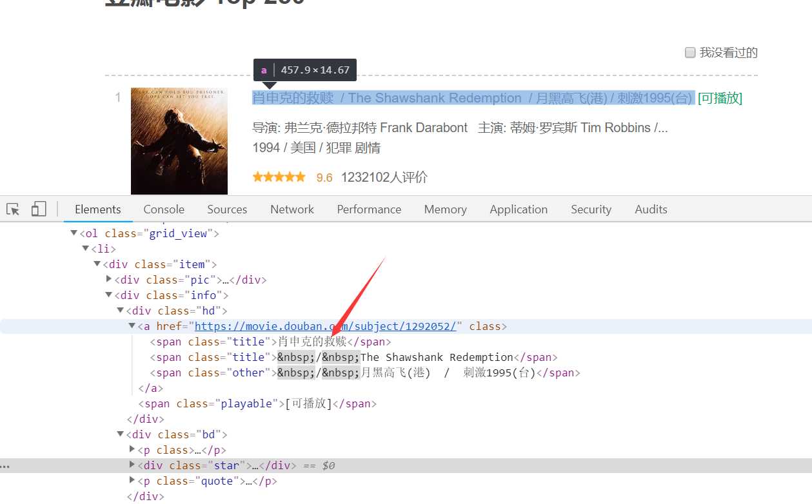Open the movie.douban.com subject URL in DOM
Image resolution: width=812 pixels, height=504 pixels.
326,326
